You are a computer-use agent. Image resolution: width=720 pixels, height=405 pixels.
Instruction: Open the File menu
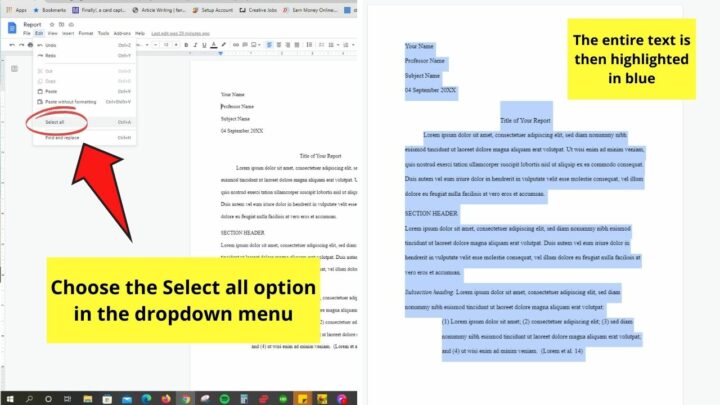pyautogui.click(x=27, y=34)
